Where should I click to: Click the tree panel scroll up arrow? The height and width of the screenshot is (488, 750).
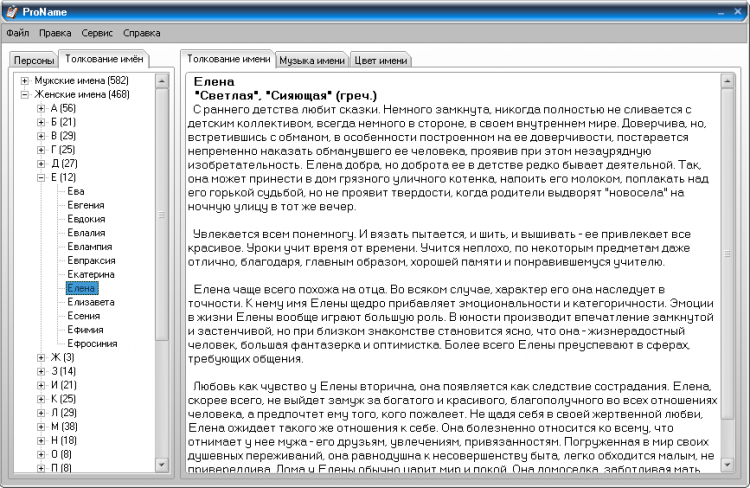click(162, 81)
